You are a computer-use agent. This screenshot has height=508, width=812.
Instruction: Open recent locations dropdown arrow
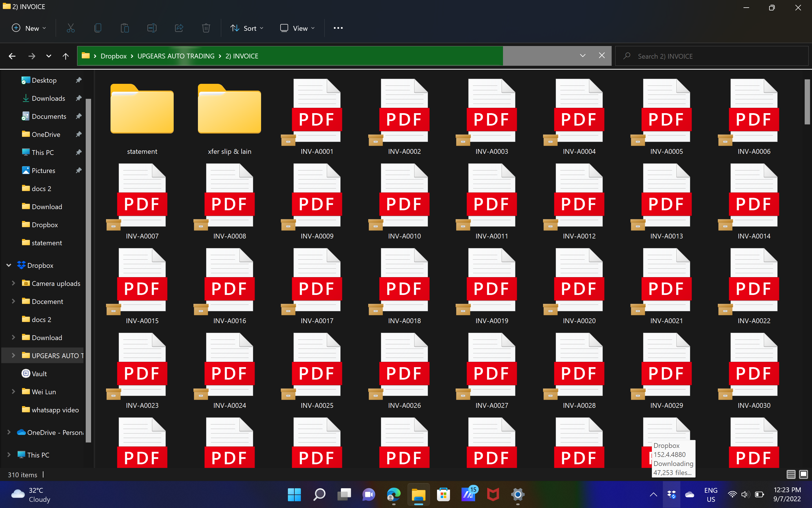click(x=49, y=56)
